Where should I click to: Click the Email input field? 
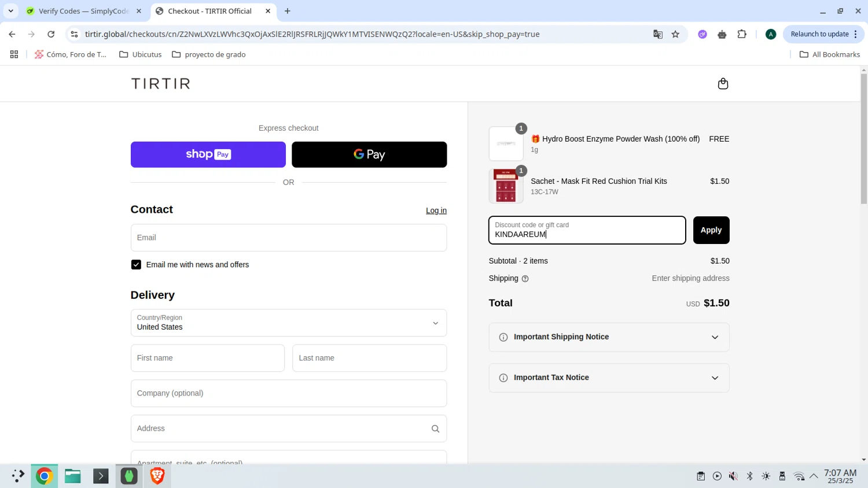[x=289, y=238]
